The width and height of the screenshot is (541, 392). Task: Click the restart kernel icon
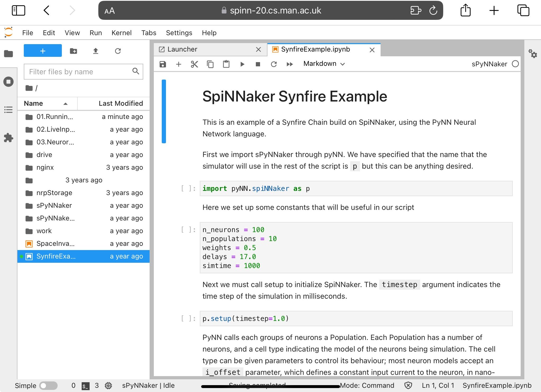point(274,63)
